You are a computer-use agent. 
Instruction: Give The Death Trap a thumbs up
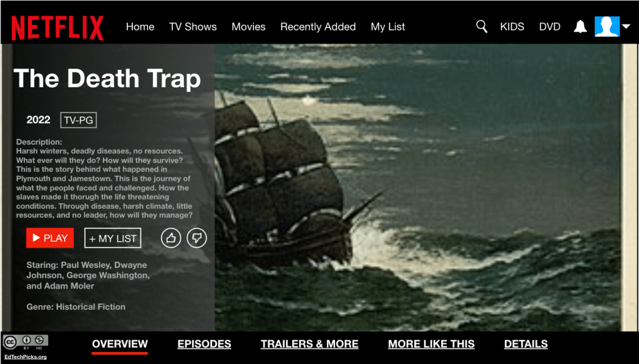171,237
